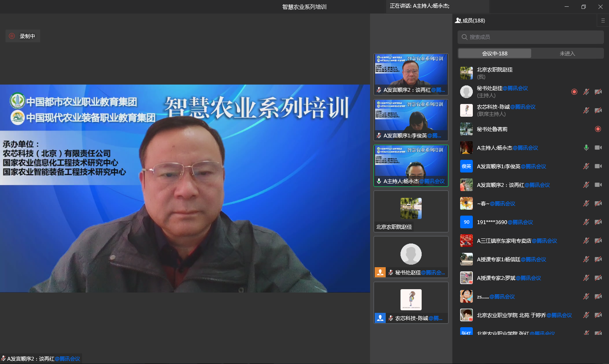Viewport: 609px width, 364px height.
Task: Open the members panel options menu
Action: coord(603,20)
